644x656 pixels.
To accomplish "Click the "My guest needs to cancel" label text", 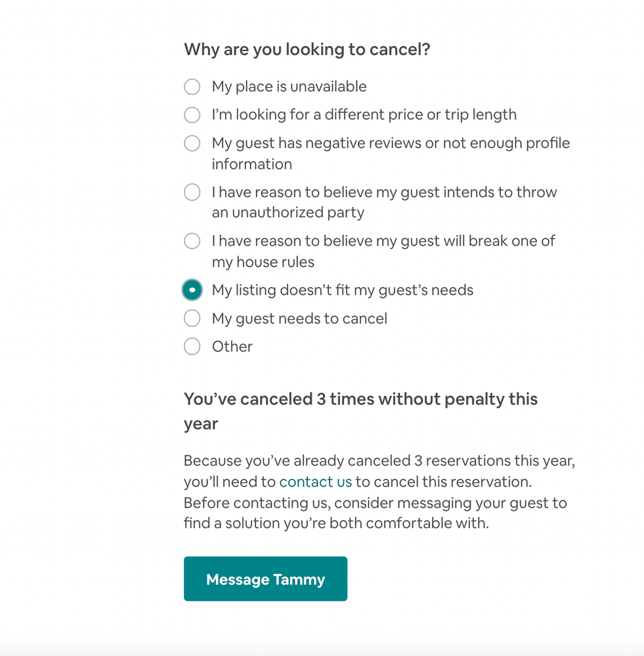I will (299, 318).
